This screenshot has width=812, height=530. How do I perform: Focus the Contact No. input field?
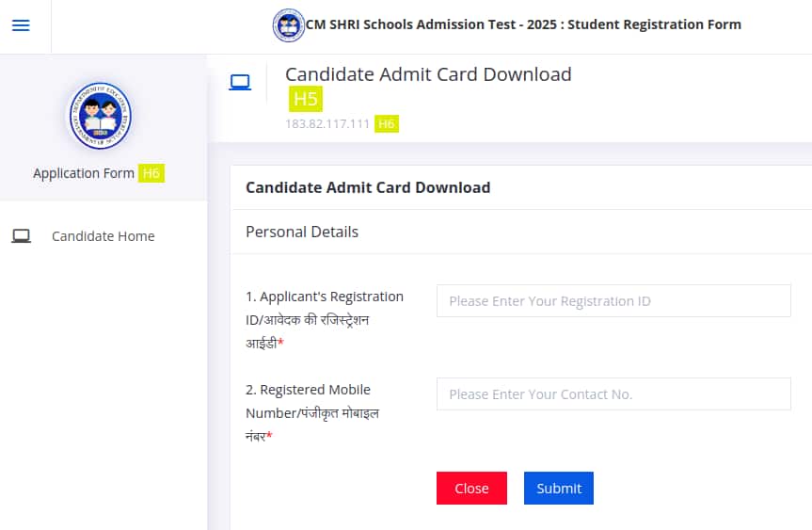click(x=613, y=394)
